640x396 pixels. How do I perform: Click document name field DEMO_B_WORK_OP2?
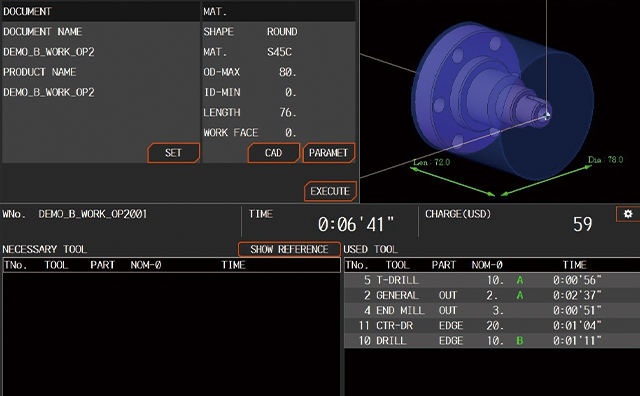click(49, 52)
